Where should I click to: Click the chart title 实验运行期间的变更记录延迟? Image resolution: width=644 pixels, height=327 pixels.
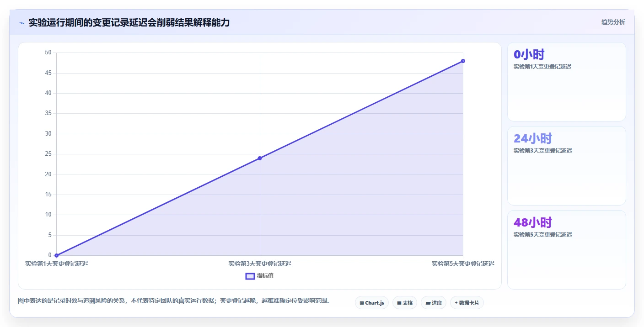129,22
